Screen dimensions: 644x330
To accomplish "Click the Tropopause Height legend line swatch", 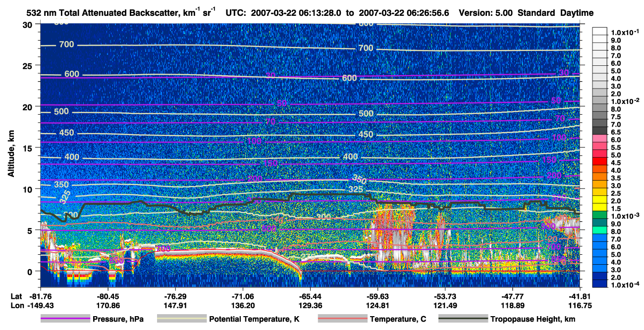I will [463, 319].
